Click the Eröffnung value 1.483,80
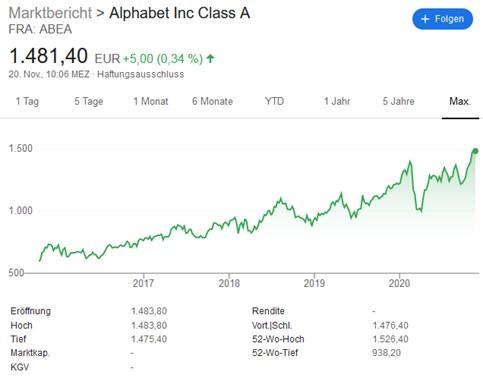The width and height of the screenshot is (483, 378). click(149, 311)
